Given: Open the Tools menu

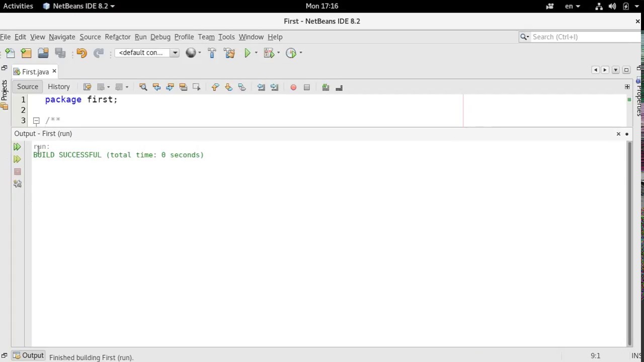Looking at the screenshot, I should coord(226,37).
